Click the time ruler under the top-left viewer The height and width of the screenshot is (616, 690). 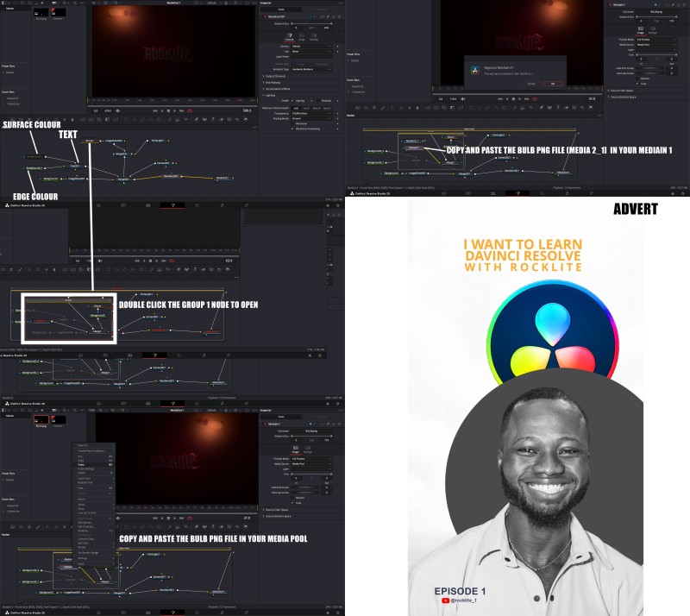[172, 101]
